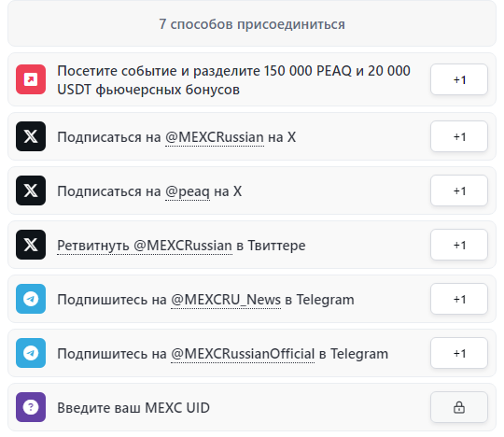Click X icon beside follow @peaq entry

[x=31, y=190]
